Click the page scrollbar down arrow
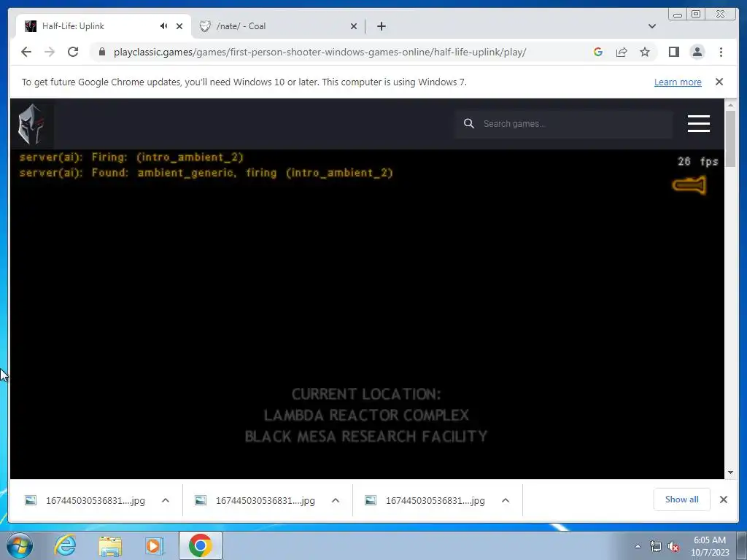 730,472
